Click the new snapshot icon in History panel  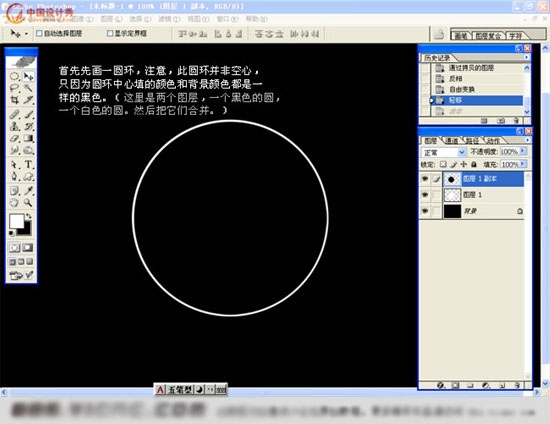click(x=501, y=121)
